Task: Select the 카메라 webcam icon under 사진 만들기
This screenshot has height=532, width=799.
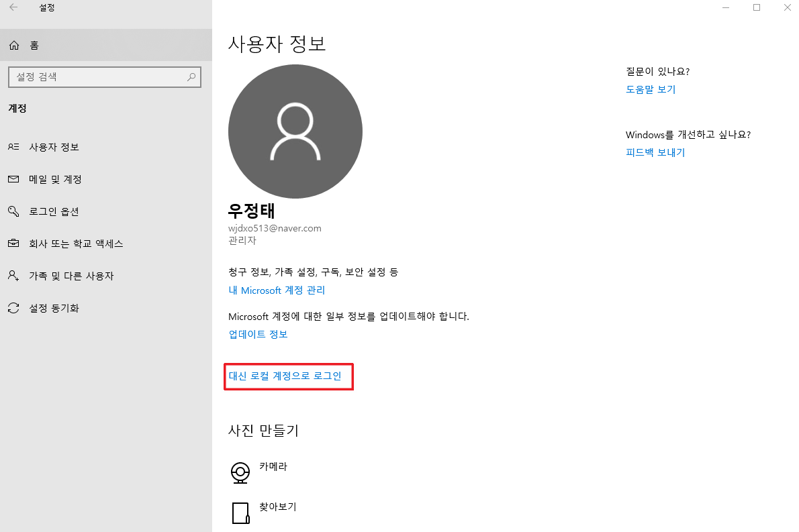Action: [240, 472]
